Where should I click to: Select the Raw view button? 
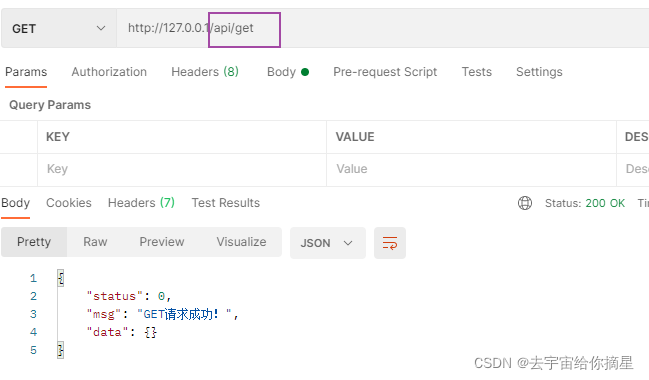[95, 242]
